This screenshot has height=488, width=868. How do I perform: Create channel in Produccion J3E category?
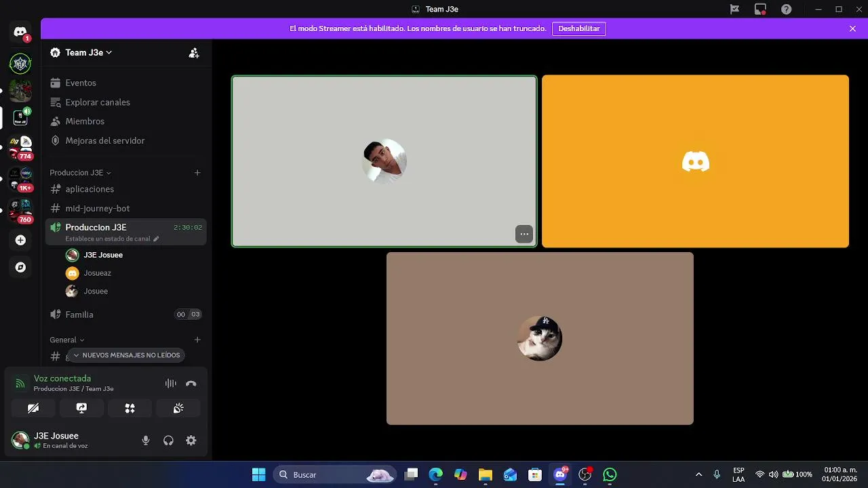point(197,173)
